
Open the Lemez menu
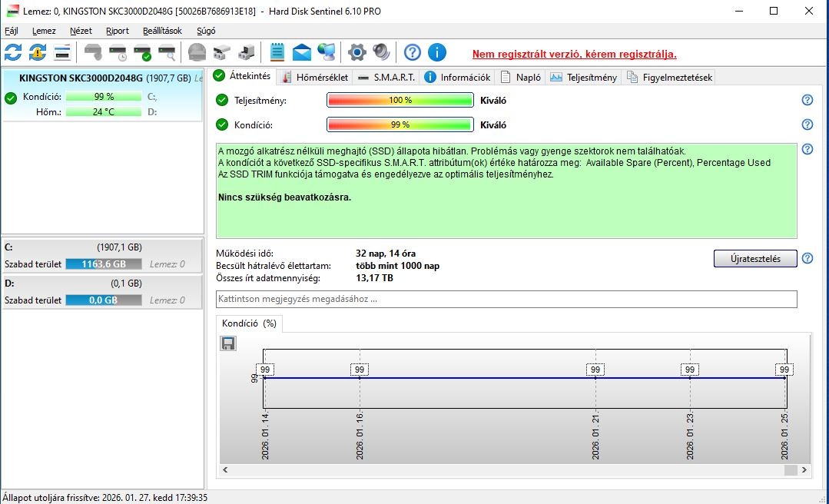[x=44, y=31]
